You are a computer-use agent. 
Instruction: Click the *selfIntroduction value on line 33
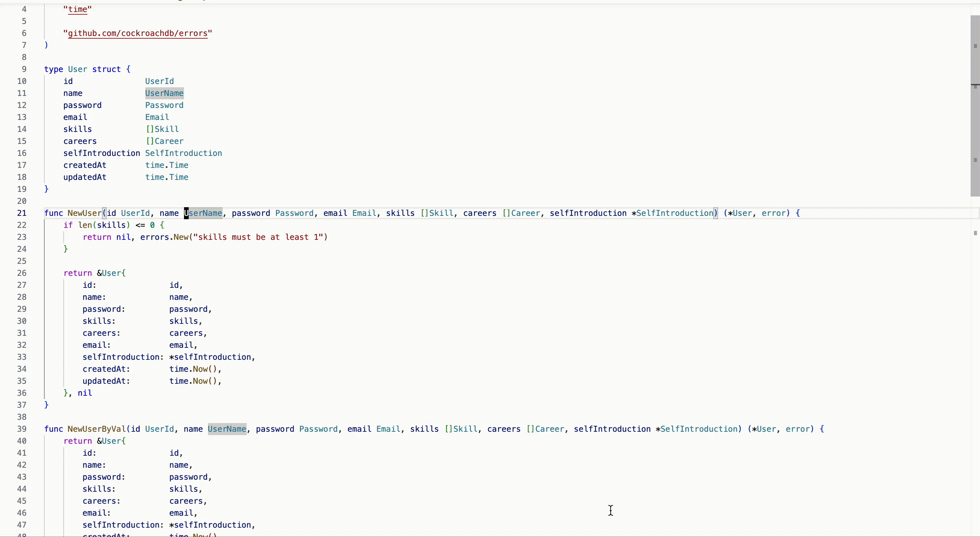[210, 357]
